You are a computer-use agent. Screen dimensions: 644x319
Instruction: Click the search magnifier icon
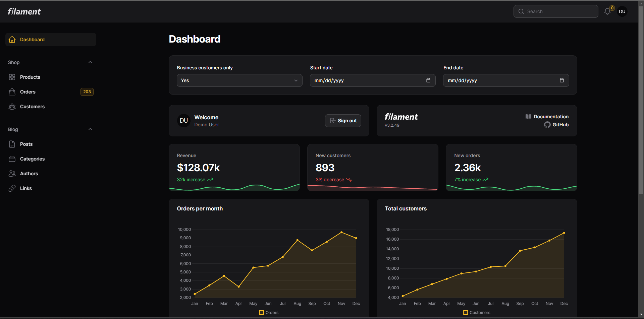click(521, 11)
